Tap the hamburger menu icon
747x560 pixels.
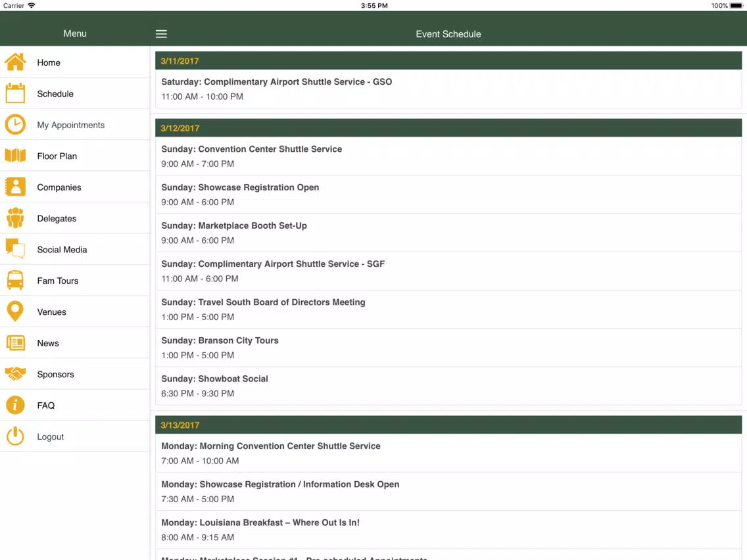point(161,34)
